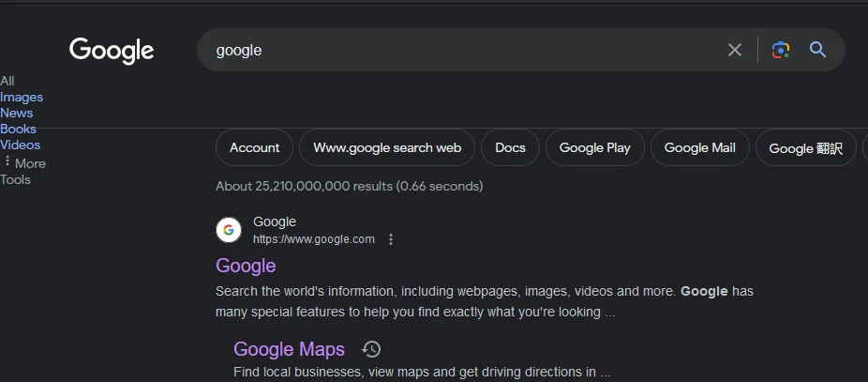Switch to the News tab

coord(17,113)
